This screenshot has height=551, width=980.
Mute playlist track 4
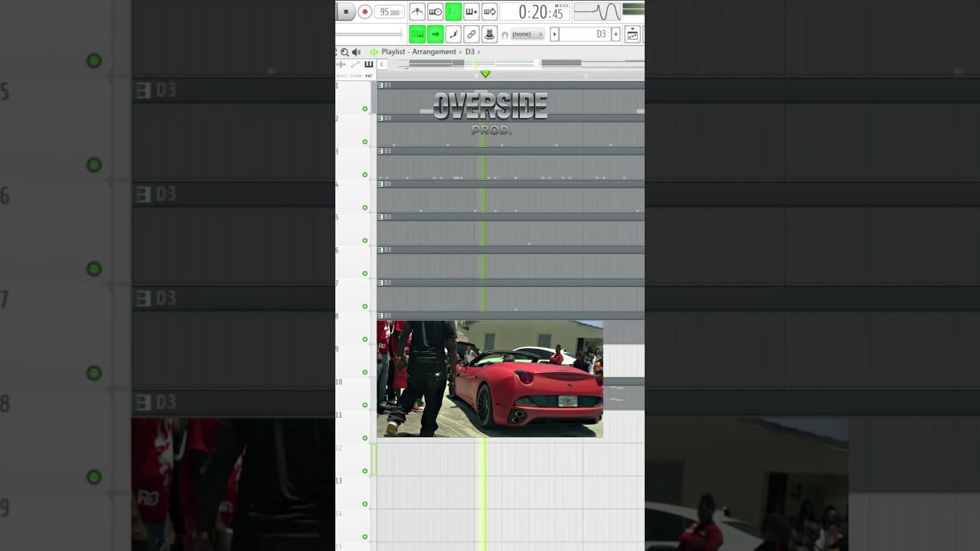pyautogui.click(x=365, y=207)
